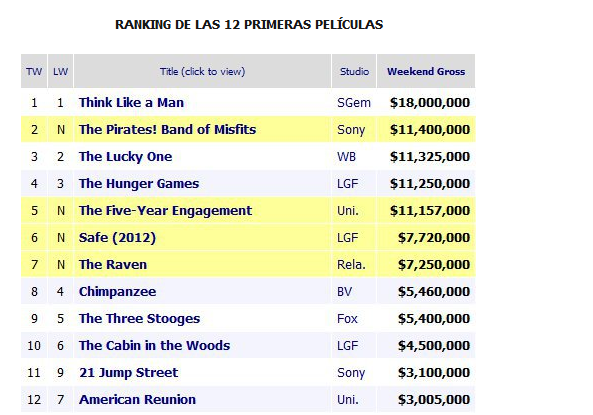Image resolution: width=593 pixels, height=415 pixels.
Task: Open The Lucky One movie link
Action: coord(126,157)
